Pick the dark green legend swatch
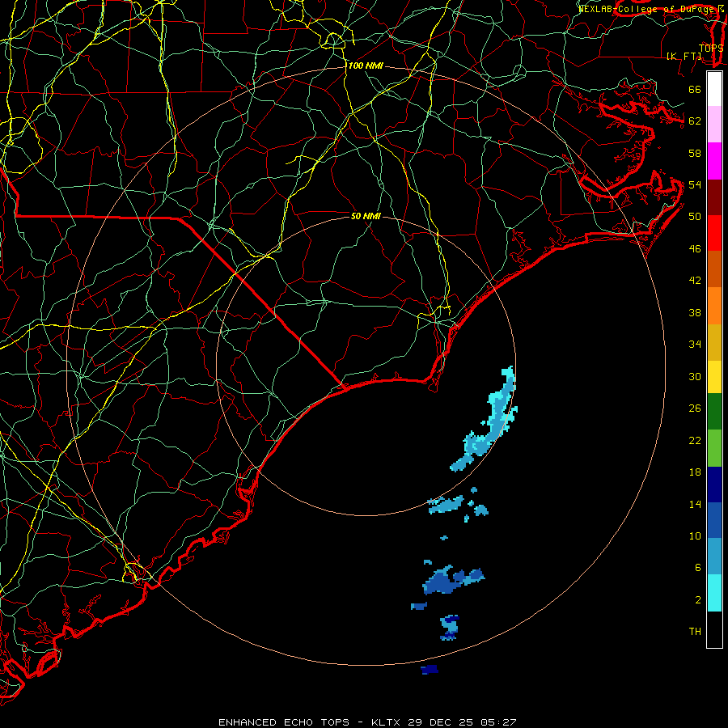 pos(714,412)
